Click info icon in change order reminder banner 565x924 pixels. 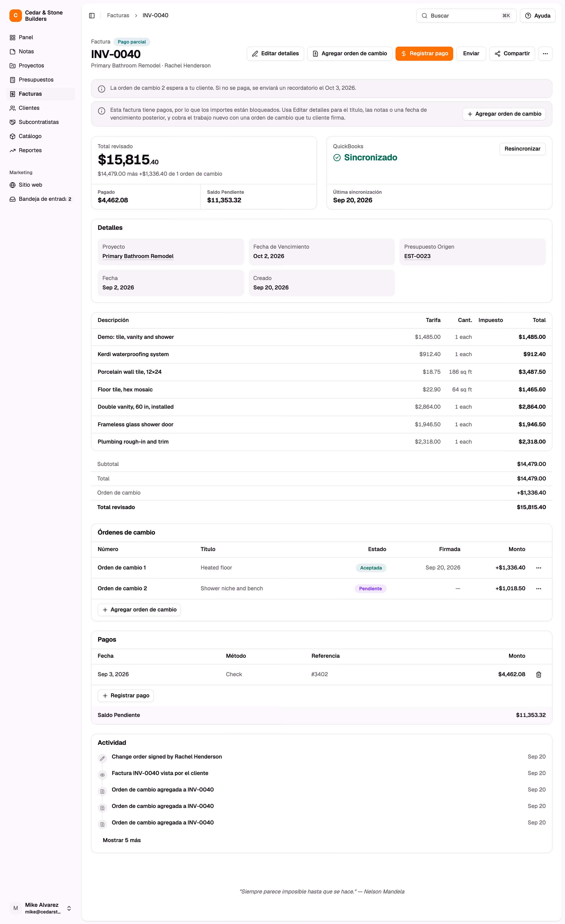[101, 89]
